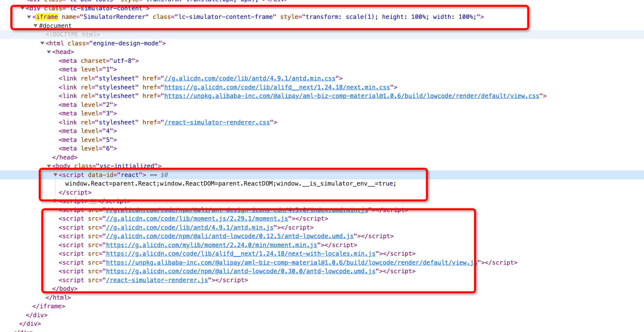
Task: Collapse the script data-id react element
Action: click(x=55, y=175)
